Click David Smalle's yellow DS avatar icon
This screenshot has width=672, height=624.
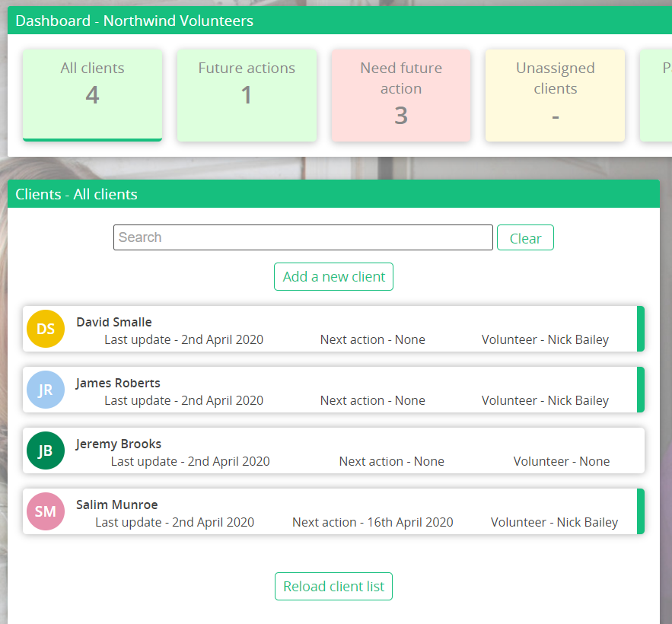point(46,329)
